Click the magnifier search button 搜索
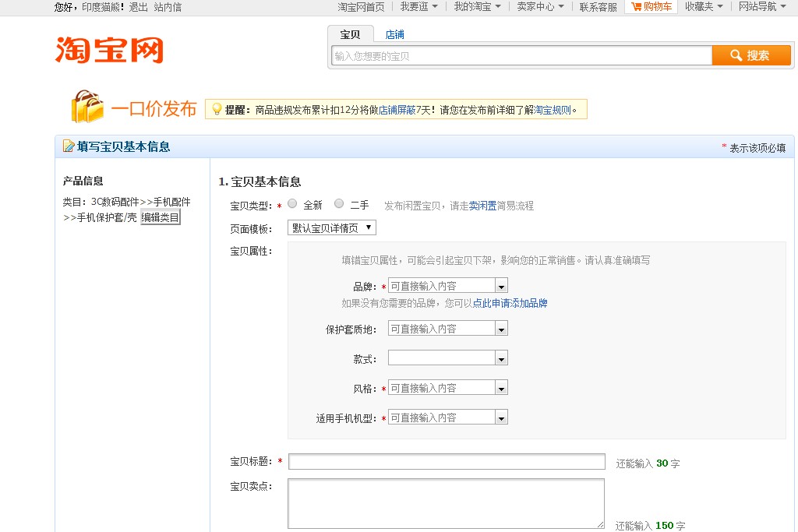Viewport: 798px width, 532px height. click(751, 55)
